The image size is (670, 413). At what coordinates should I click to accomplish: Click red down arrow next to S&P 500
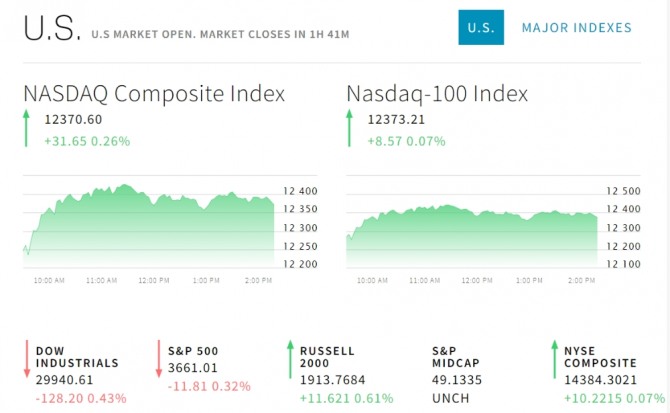(x=160, y=359)
